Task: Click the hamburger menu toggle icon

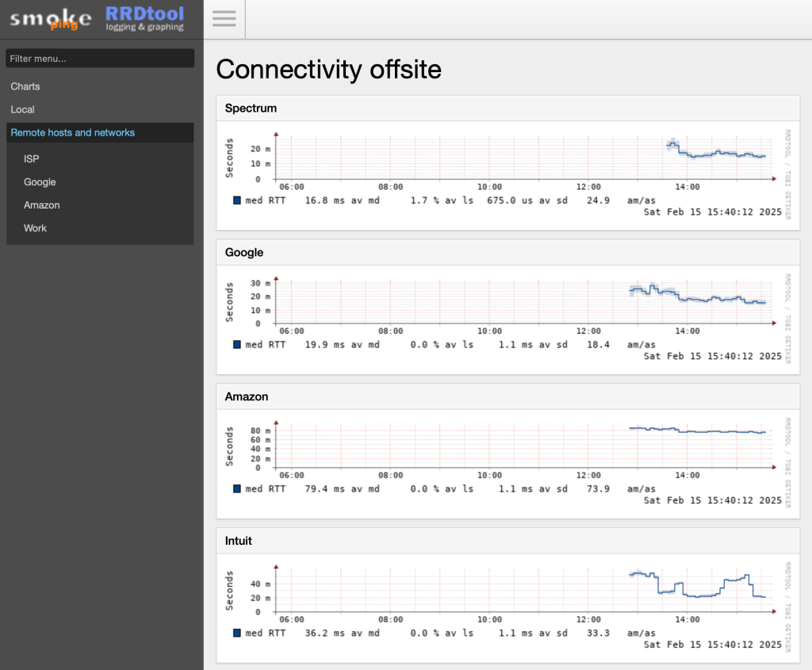Action: 224,19
